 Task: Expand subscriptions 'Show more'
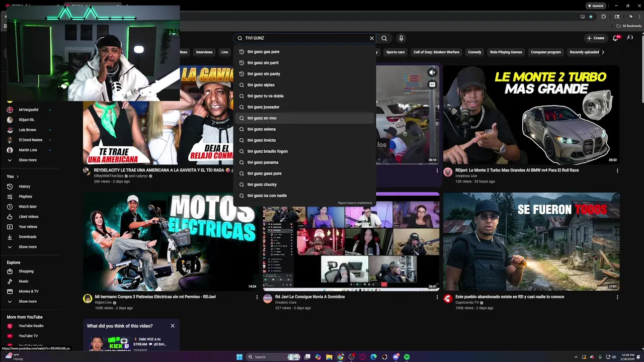[28, 160]
